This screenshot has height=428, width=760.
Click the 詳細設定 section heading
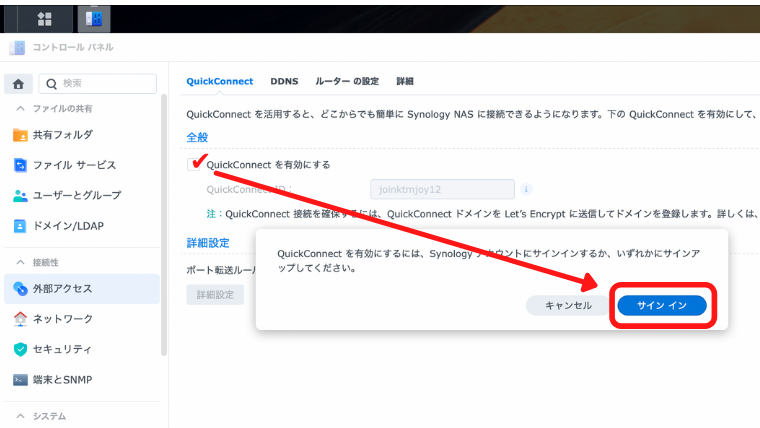208,243
